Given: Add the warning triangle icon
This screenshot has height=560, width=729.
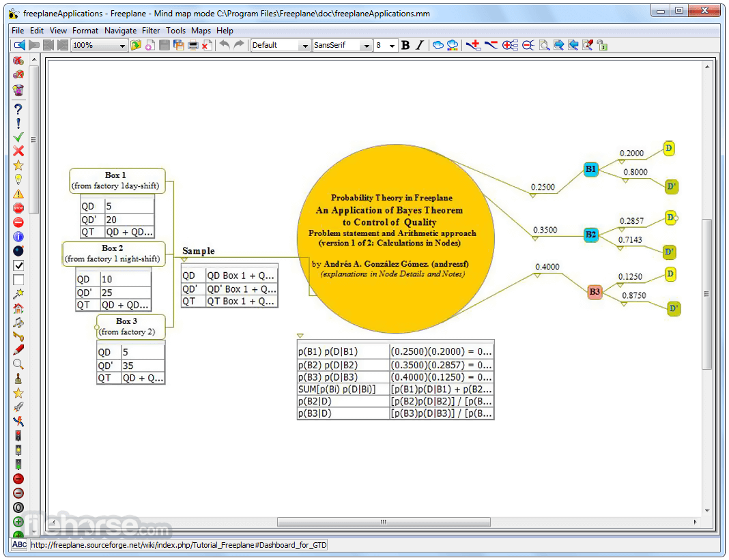Looking at the screenshot, I should (18, 194).
